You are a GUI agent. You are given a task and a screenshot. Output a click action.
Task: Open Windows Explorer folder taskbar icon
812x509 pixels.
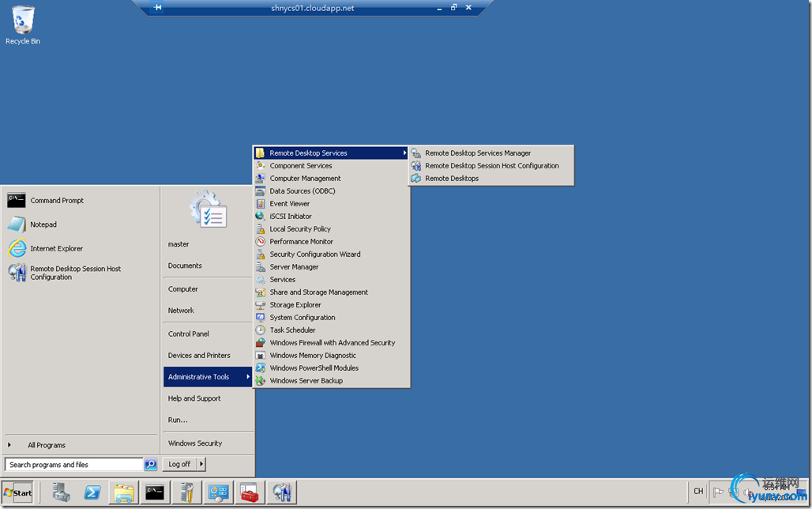(124, 492)
